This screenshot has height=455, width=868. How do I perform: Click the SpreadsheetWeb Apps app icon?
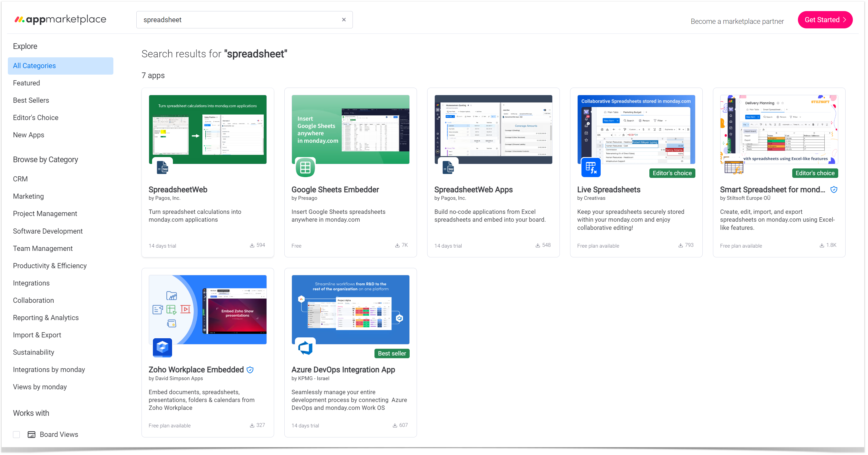(x=448, y=167)
